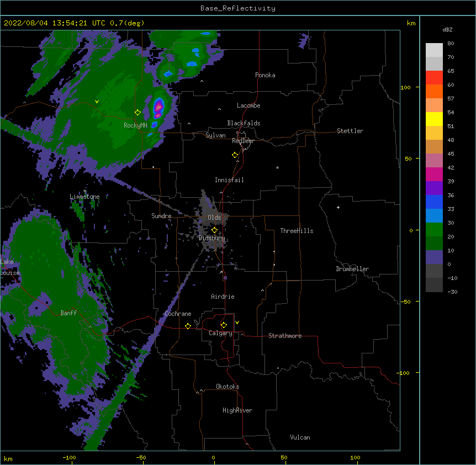Click the Lake Louise label
Viewport: 476px width, 465px height.
click(x=9, y=267)
